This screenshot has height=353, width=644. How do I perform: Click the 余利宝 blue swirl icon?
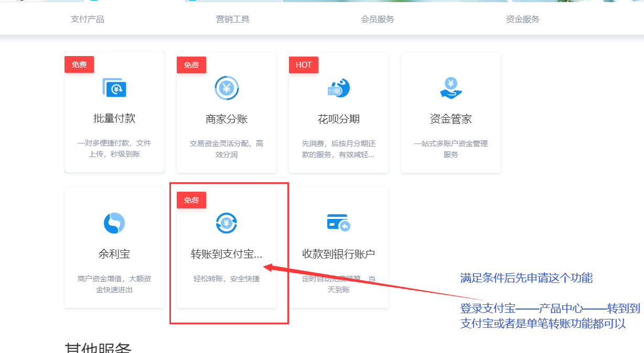pyautogui.click(x=114, y=223)
